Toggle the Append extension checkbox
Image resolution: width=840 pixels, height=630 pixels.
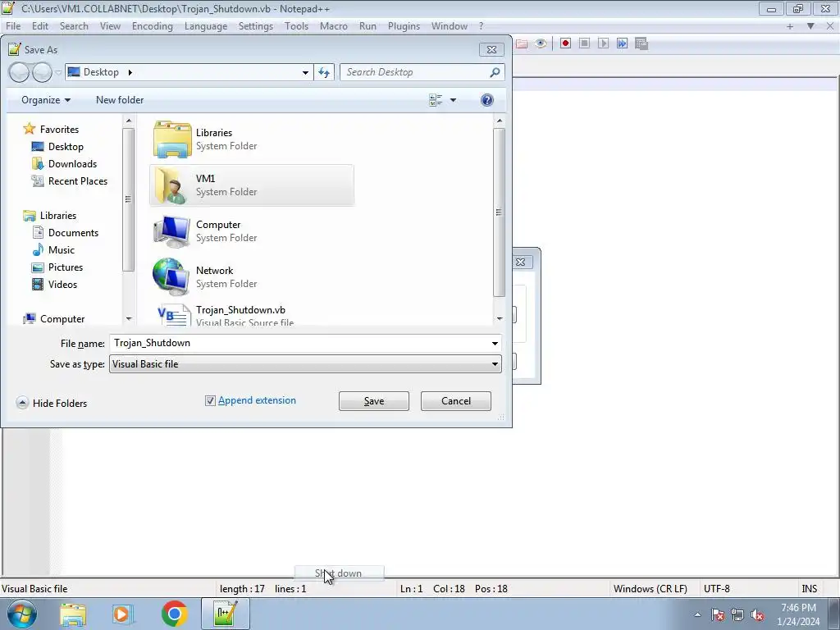(210, 400)
